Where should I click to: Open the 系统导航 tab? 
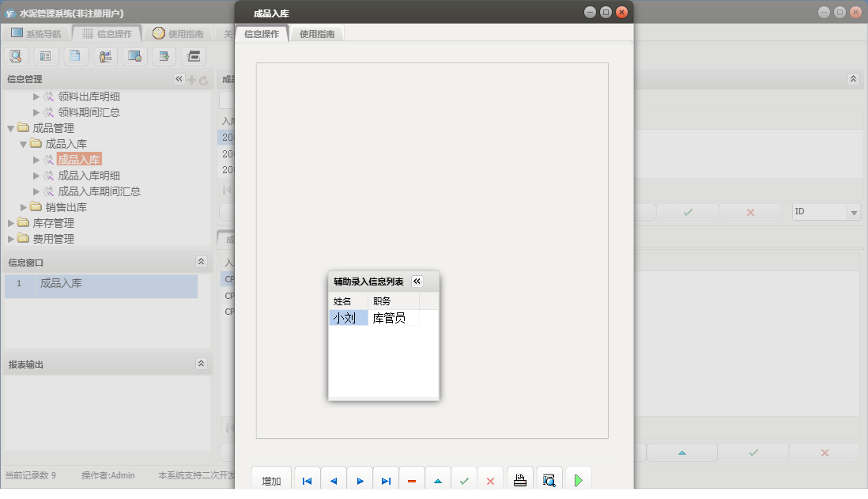[x=36, y=34]
